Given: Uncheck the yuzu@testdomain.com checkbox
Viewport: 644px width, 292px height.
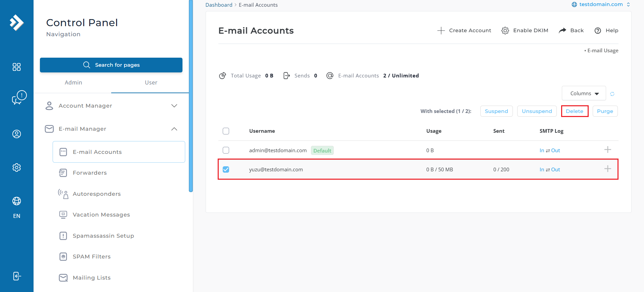Looking at the screenshot, I should [x=226, y=169].
